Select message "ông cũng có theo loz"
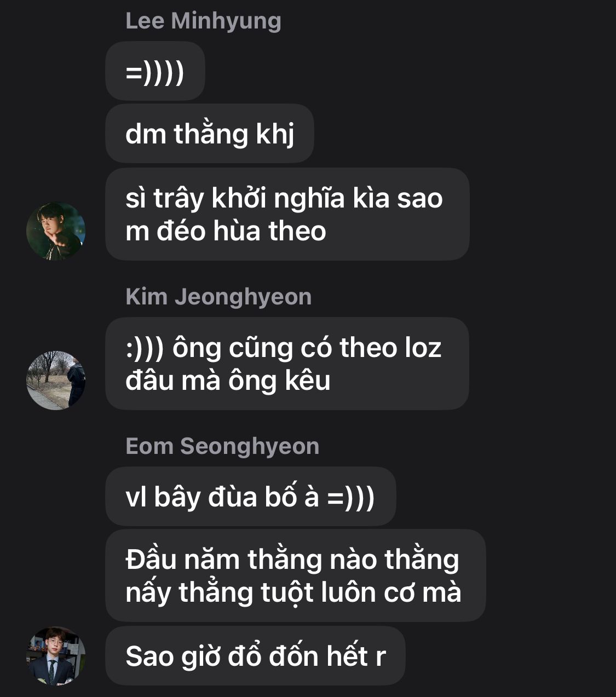Viewport: 616px width, 697px height. 287,364
